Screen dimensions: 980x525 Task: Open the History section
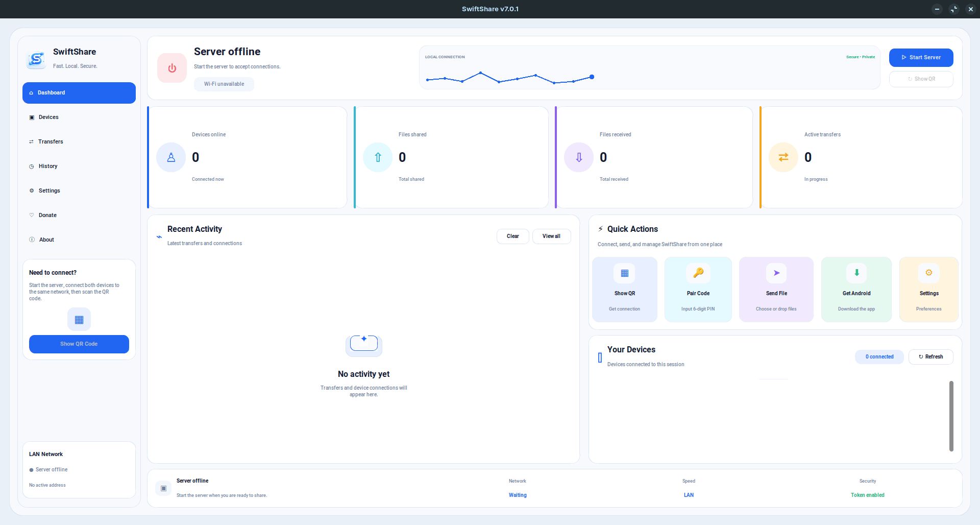tap(79, 166)
